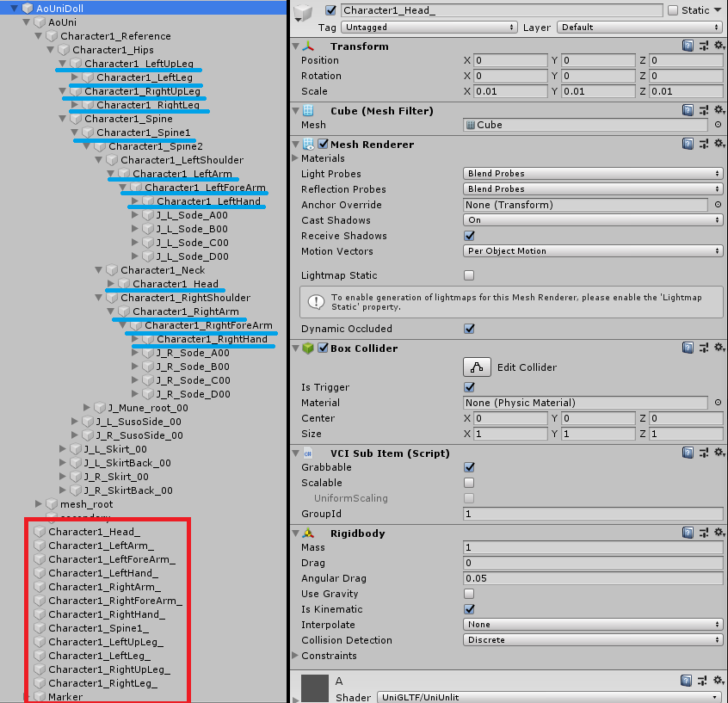Expand the Constraints foldout
The image size is (728, 703).
click(x=295, y=655)
